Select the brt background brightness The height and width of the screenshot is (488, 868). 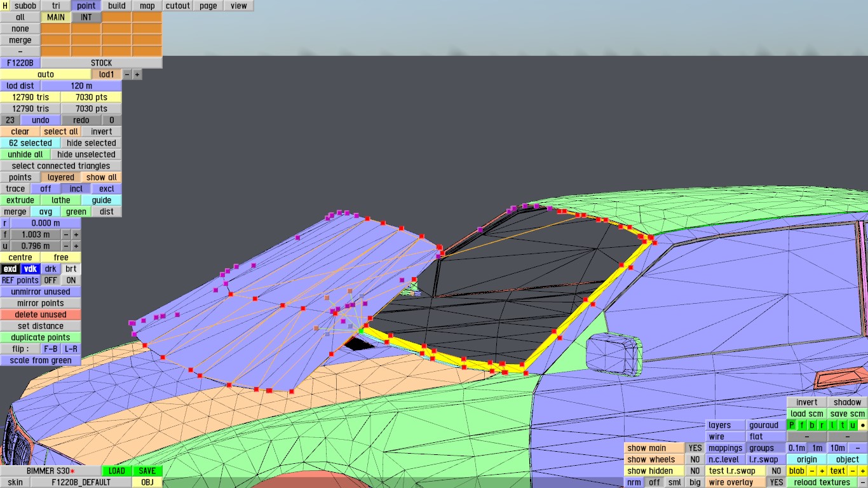point(71,269)
